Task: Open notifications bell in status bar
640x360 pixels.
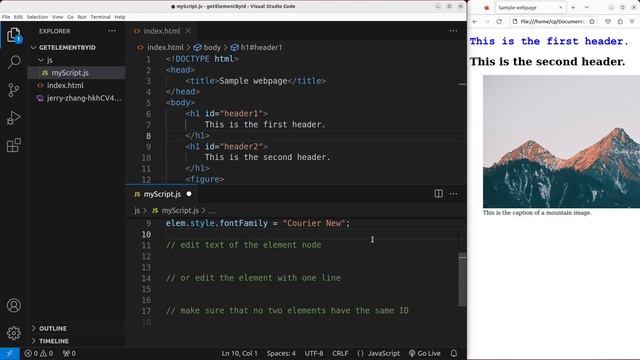Action: (x=454, y=353)
